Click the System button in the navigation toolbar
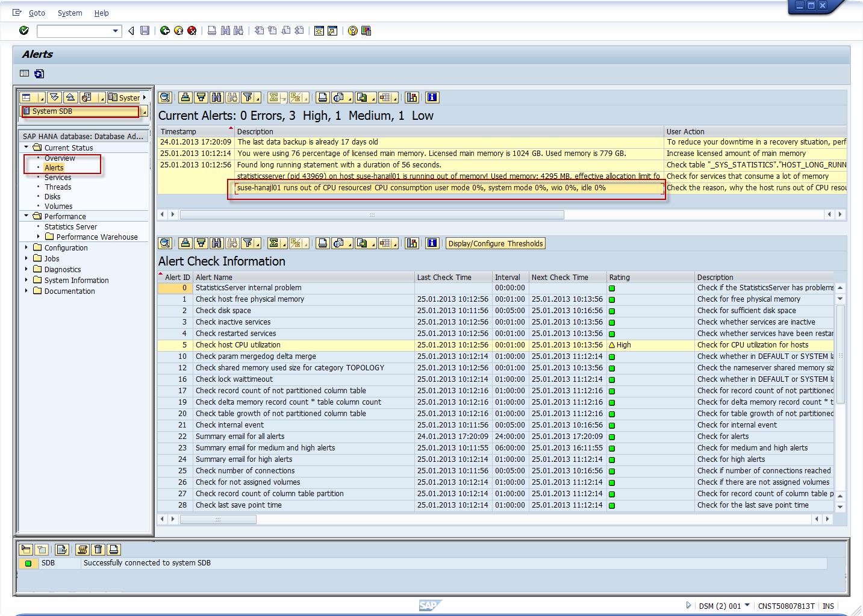The image size is (863, 616). [x=125, y=98]
